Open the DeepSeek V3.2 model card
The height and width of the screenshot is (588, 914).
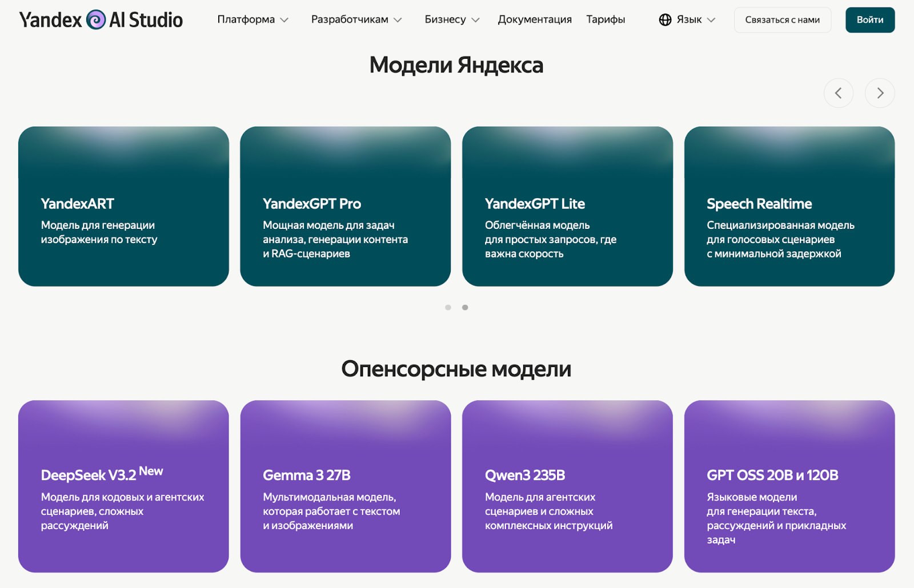coord(123,485)
